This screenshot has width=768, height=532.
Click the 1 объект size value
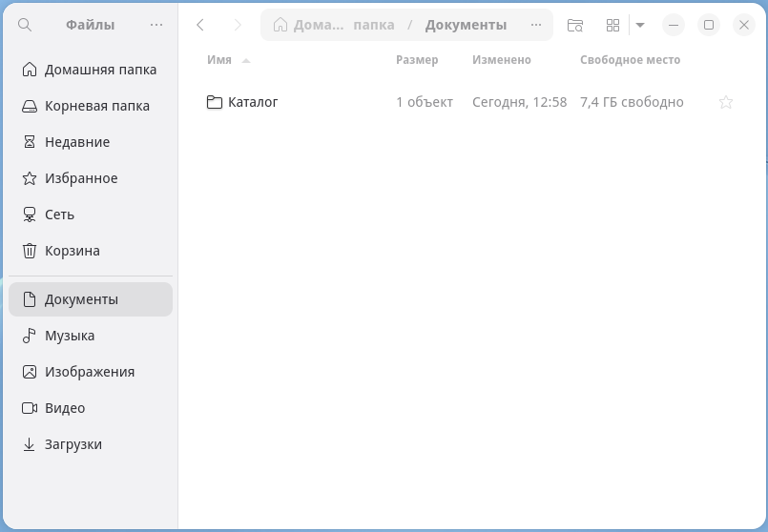point(425,102)
